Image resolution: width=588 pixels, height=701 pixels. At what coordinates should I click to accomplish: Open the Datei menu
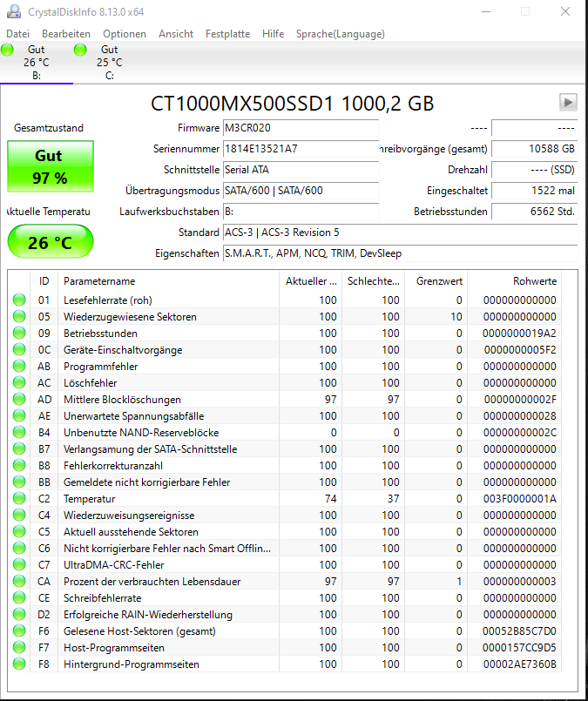click(18, 34)
